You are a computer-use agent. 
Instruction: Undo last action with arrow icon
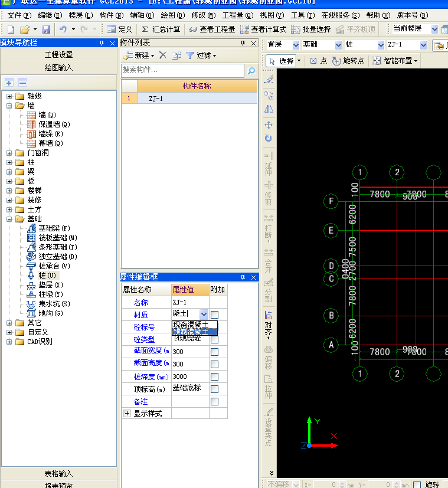[63, 30]
